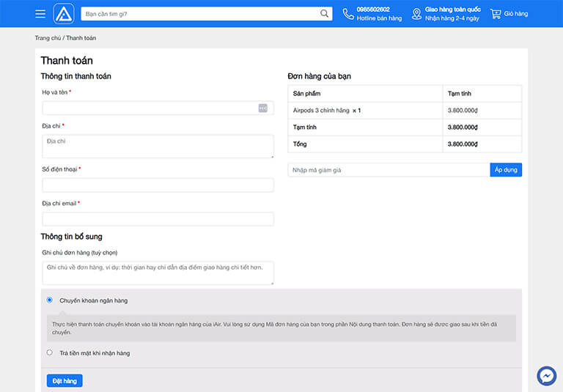Focus the Địa chỉ textarea
This screenshot has width=563, height=392.
158,146
